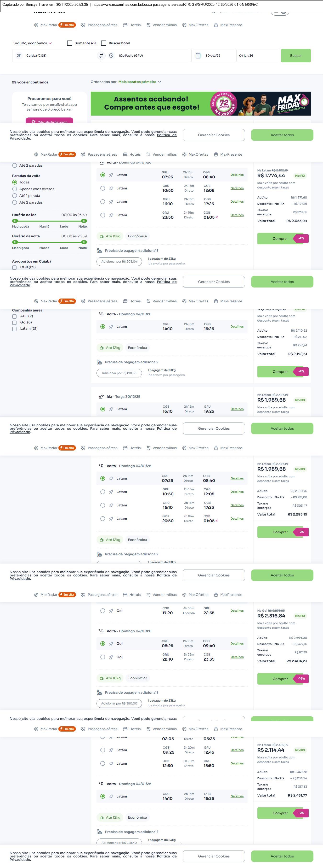Click the location pin icon beside São Paulo
The height and width of the screenshot is (868, 323).
point(111,56)
